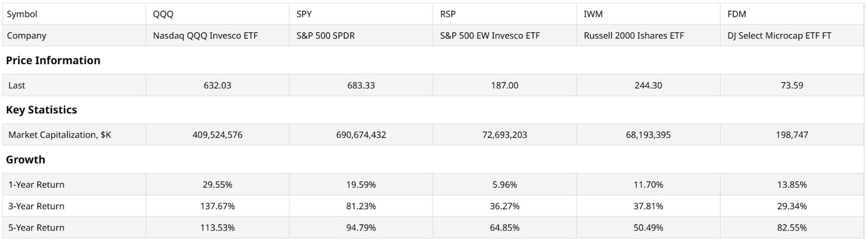Click the IWM symbol header
This screenshot has width=868, height=244.
coord(593,14)
